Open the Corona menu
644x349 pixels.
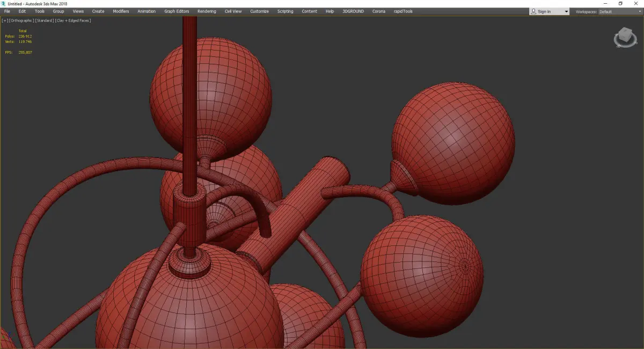tap(379, 11)
